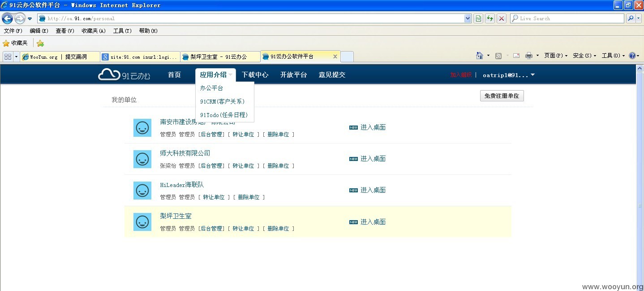644x291 pixels.
Task: Click the browser Forward arrow button
Action: 20,18
